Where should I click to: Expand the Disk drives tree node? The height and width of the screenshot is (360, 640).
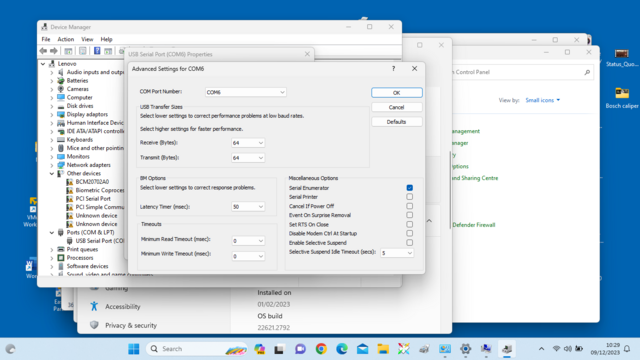[x=52, y=106]
